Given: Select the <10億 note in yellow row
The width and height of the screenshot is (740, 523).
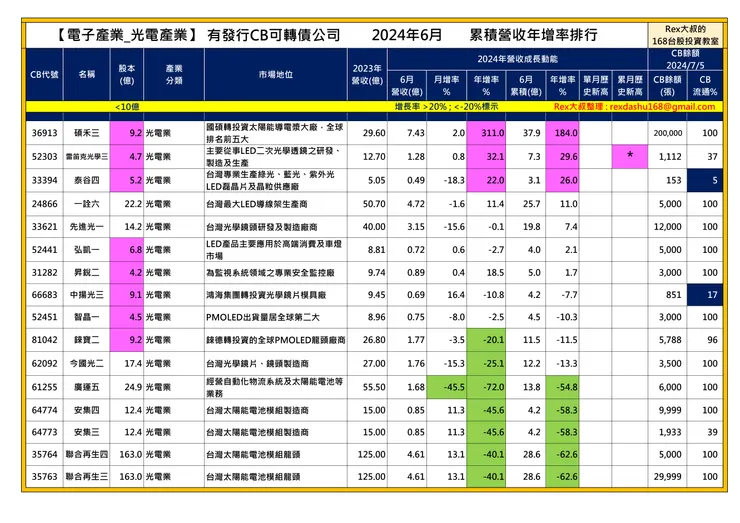Looking at the screenshot, I should click(127, 107).
